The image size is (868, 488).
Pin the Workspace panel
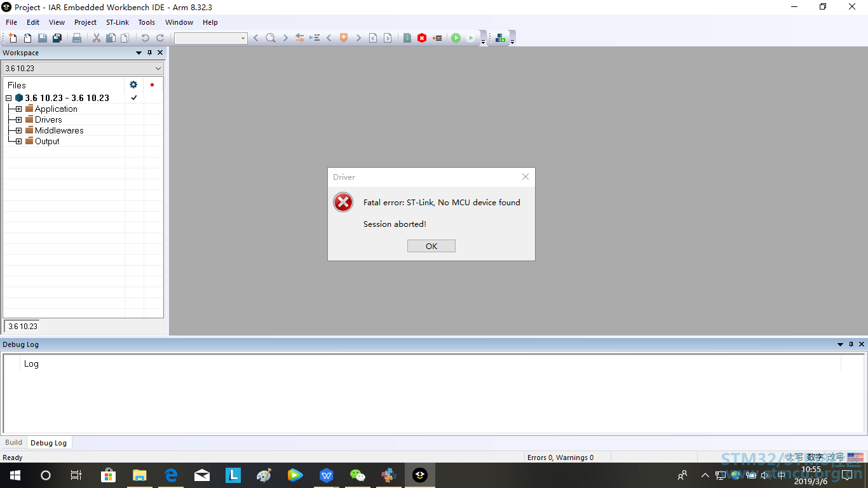click(x=150, y=53)
